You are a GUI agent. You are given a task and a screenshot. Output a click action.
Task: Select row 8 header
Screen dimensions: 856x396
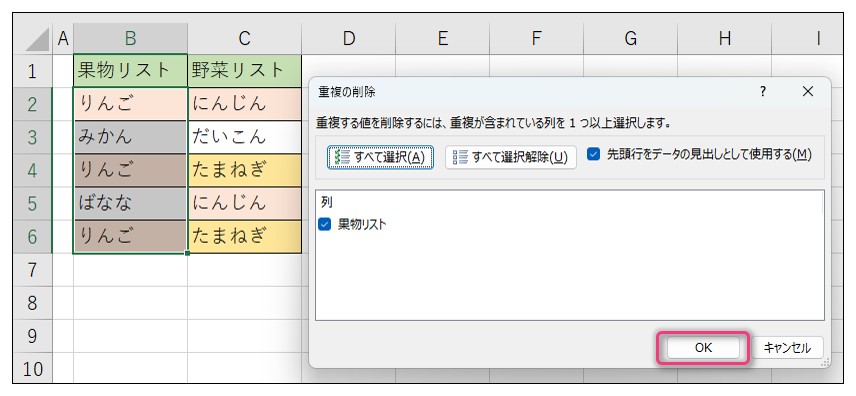(32, 303)
